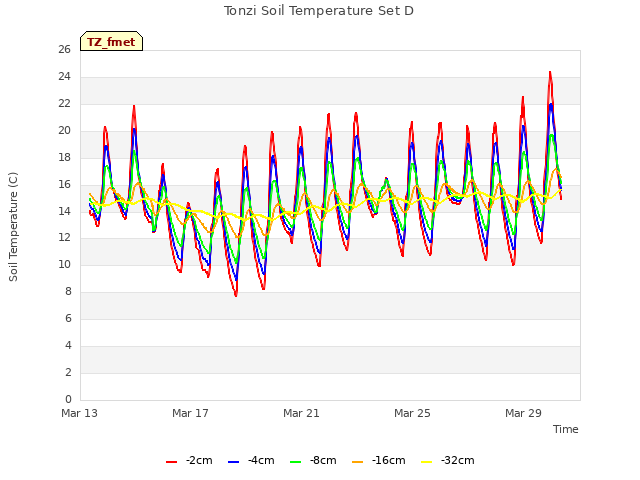Viewport: 640px width, 480px height.
Task: Toggle the -32cm legend entry
Action: 447,461
